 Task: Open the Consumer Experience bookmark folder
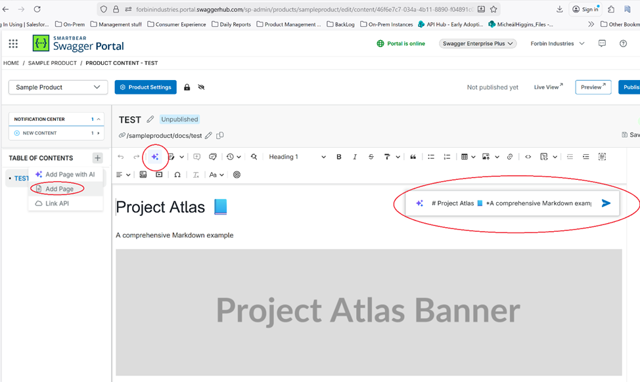pos(176,24)
